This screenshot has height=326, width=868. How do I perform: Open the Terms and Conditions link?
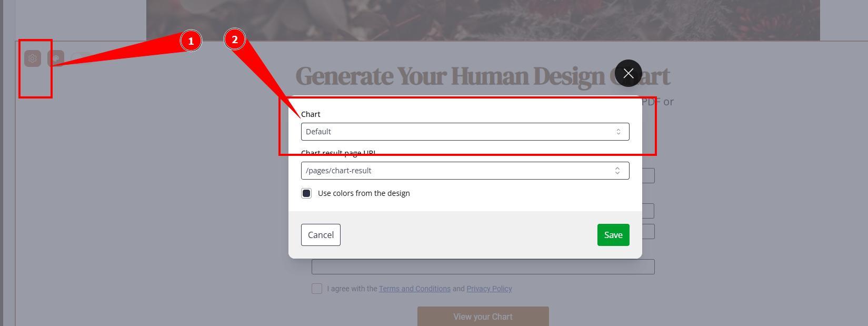pyautogui.click(x=414, y=289)
